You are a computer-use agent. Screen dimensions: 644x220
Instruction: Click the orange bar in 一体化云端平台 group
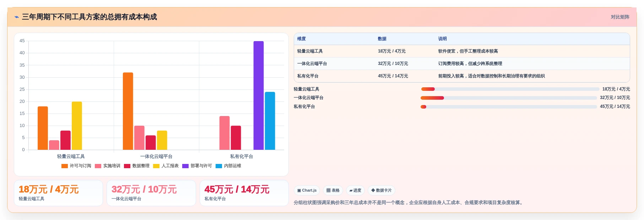point(128,111)
